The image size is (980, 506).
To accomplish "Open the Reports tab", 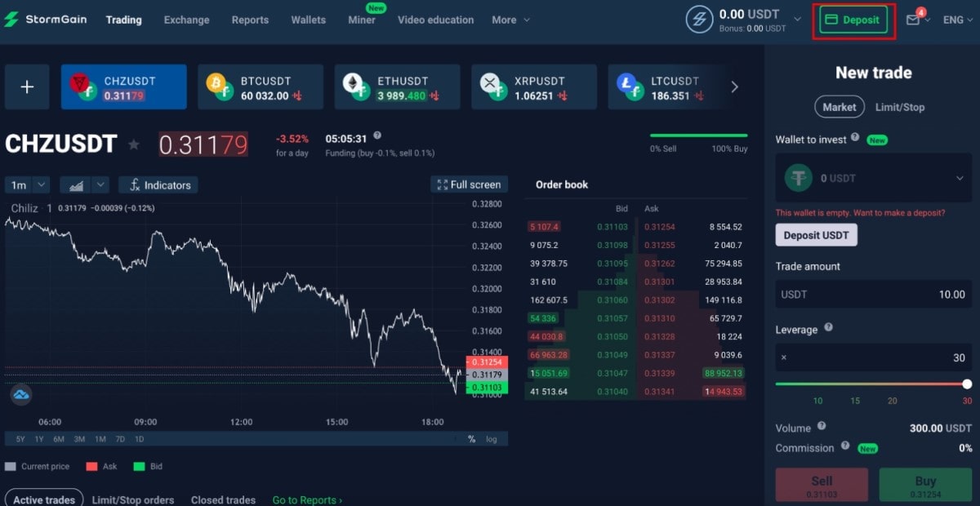I will [250, 20].
